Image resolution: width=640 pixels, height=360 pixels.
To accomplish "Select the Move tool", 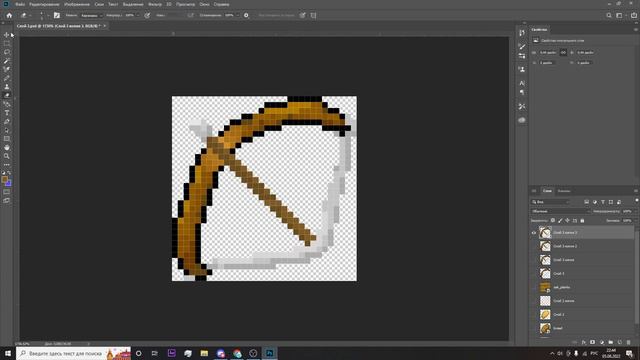I will pos(7,35).
